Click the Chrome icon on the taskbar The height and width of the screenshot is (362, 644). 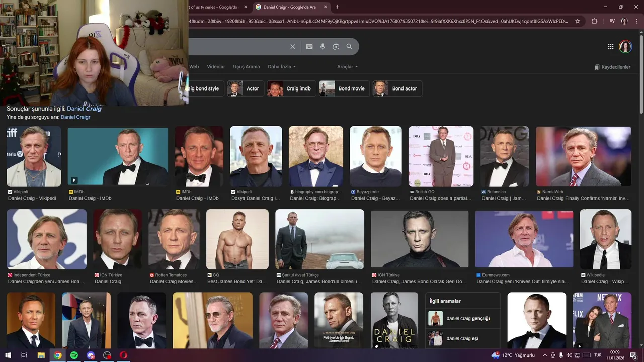58,355
